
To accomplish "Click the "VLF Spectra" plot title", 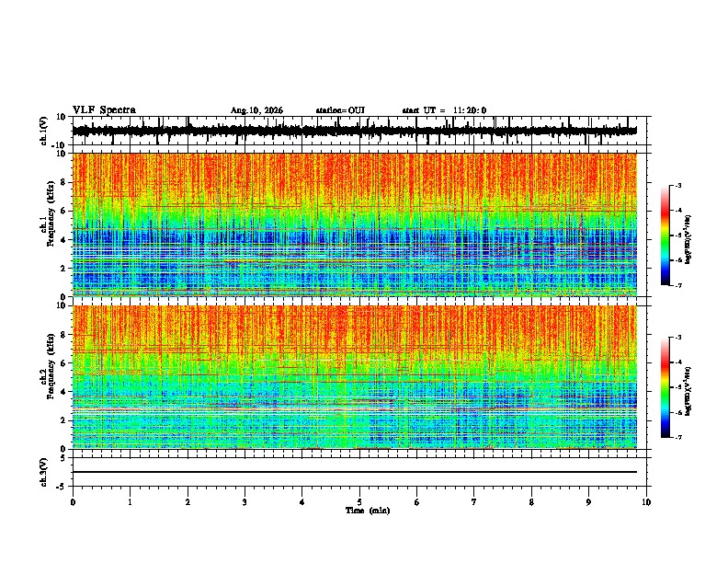I will 105,109.
